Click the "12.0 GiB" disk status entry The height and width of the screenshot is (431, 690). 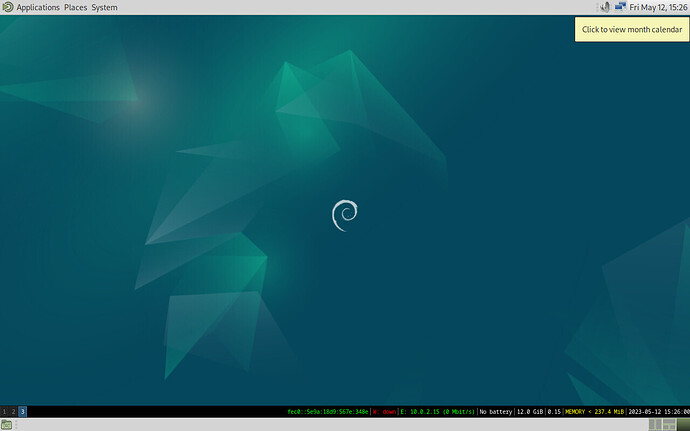click(530, 412)
